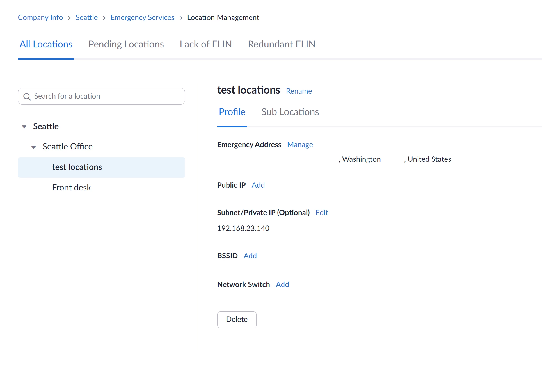Select the Profile tab
The height and width of the screenshot is (392, 542).
[x=232, y=112]
